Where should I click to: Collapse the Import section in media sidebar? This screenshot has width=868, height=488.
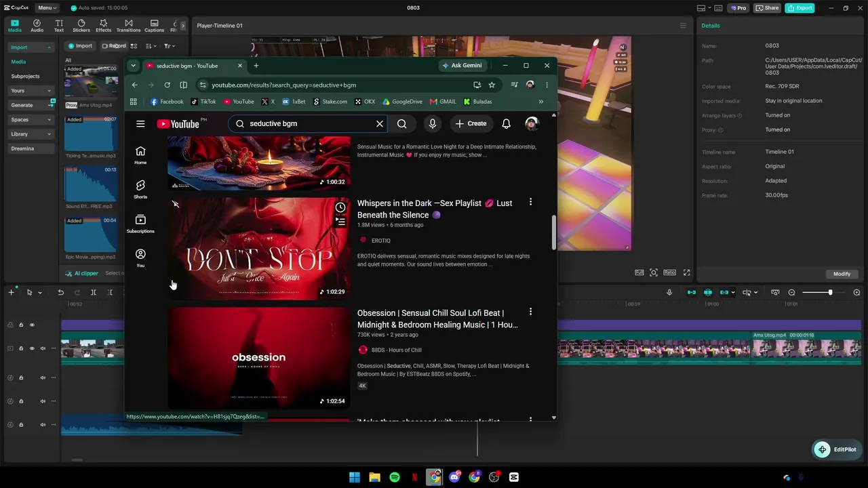(49, 47)
